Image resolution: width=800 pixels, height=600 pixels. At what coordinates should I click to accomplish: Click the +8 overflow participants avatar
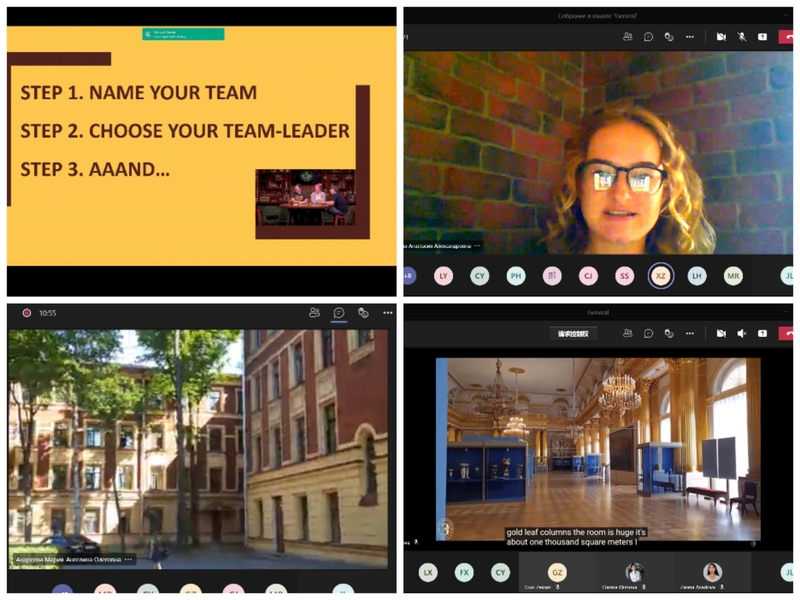tap(408, 275)
